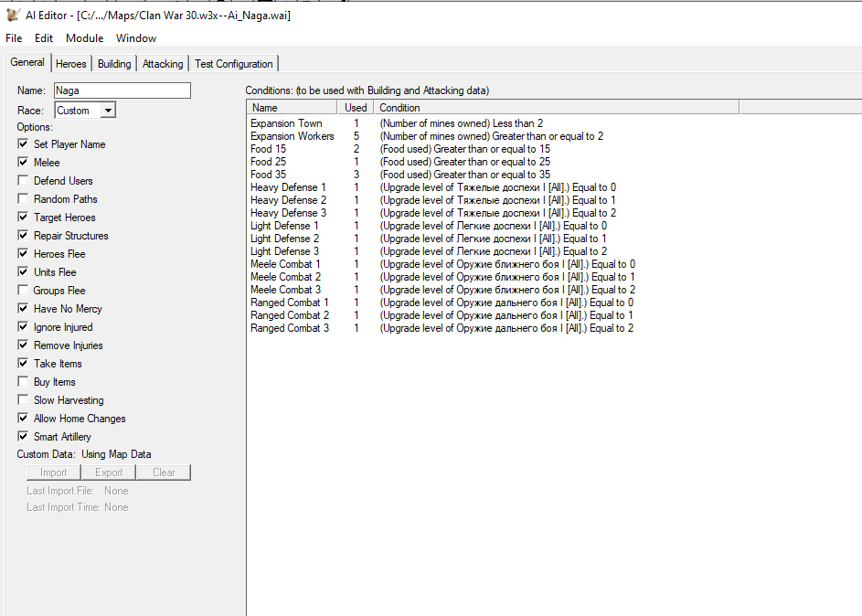This screenshot has height=616, width=862.
Task: Switch to the Building tab
Action: coord(114,64)
